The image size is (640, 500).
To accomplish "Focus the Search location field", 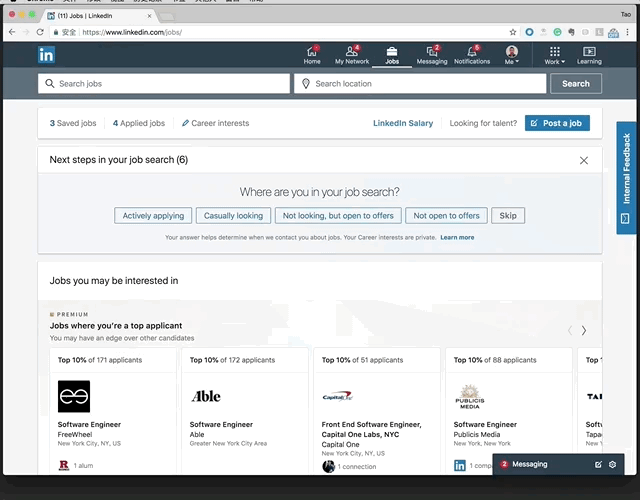I will click(420, 83).
